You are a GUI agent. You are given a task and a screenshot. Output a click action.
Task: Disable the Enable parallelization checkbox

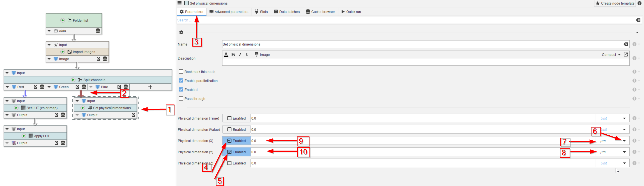[181, 81]
